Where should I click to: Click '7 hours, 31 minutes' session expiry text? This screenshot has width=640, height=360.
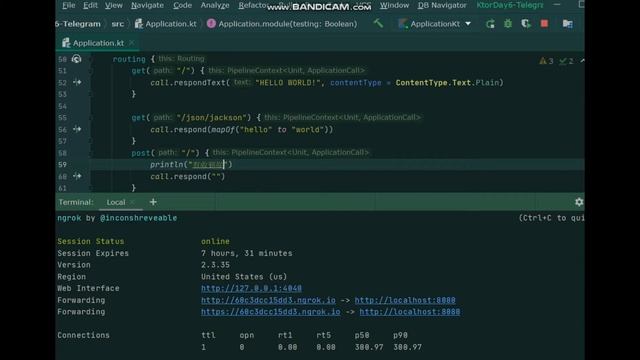(x=247, y=253)
